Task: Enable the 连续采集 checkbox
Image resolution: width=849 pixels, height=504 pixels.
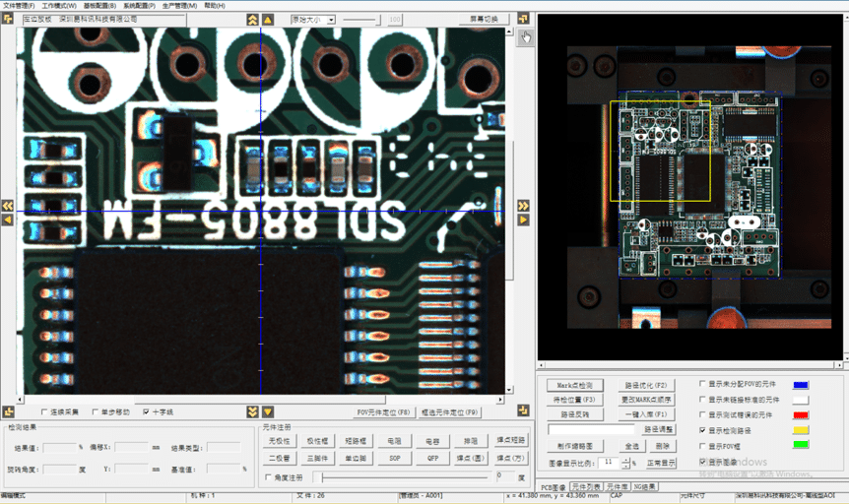Action: [42, 411]
